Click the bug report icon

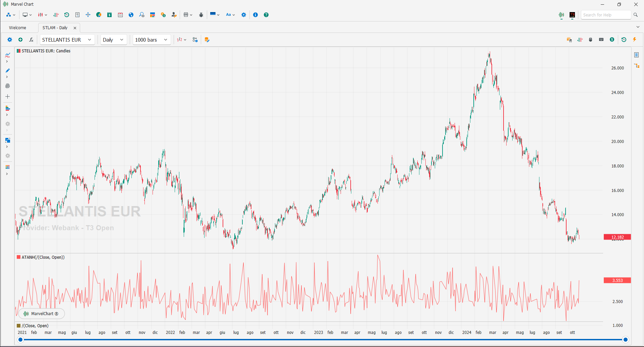201,15
